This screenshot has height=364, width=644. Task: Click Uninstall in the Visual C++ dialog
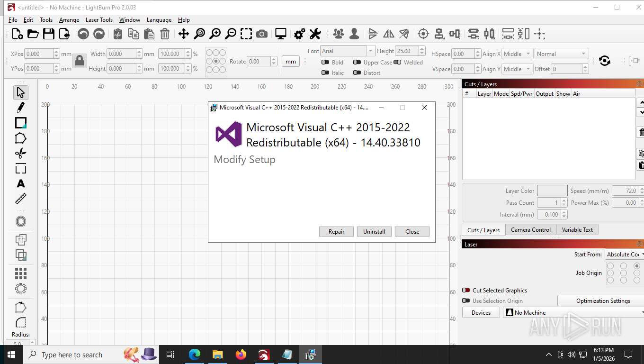pos(374,231)
